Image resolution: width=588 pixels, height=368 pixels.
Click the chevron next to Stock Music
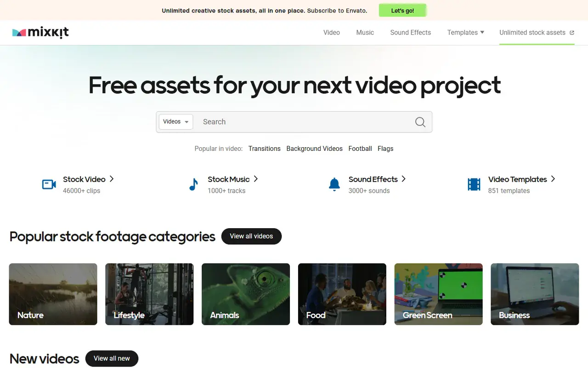[256, 179]
